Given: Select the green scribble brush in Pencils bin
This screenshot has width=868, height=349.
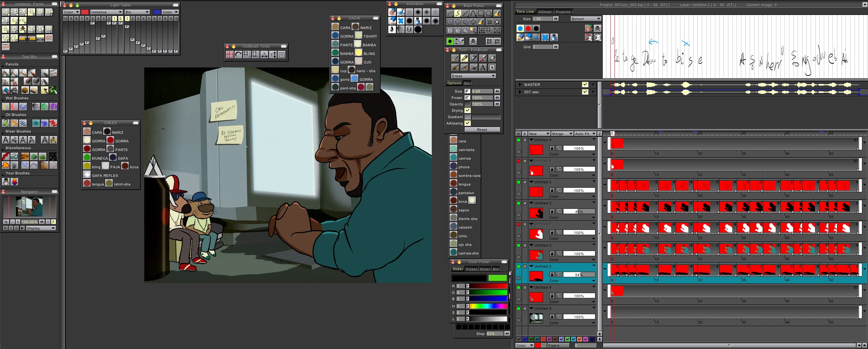Looking at the screenshot, I should [53, 90].
